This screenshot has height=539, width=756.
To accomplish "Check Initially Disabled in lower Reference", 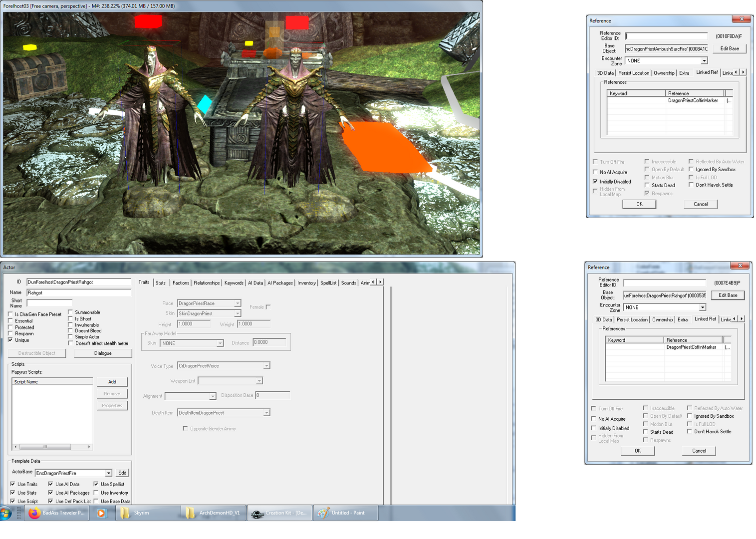I will click(x=594, y=428).
